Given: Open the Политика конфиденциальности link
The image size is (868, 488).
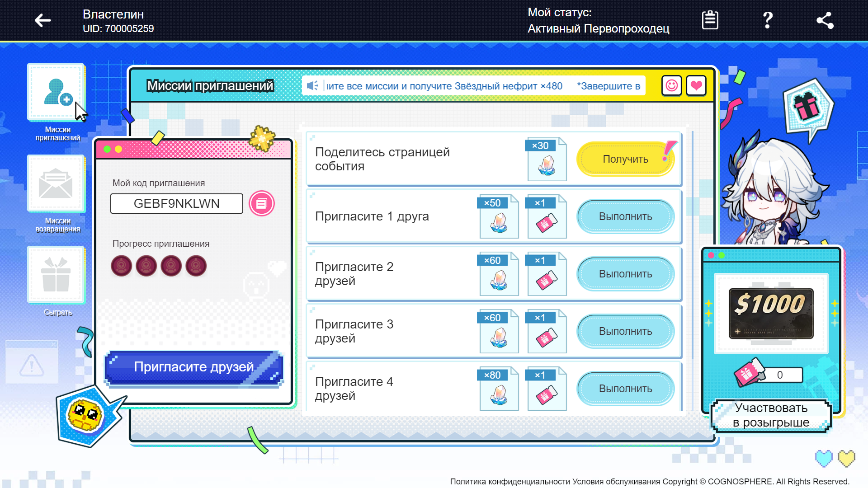Looking at the screenshot, I should tap(510, 482).
